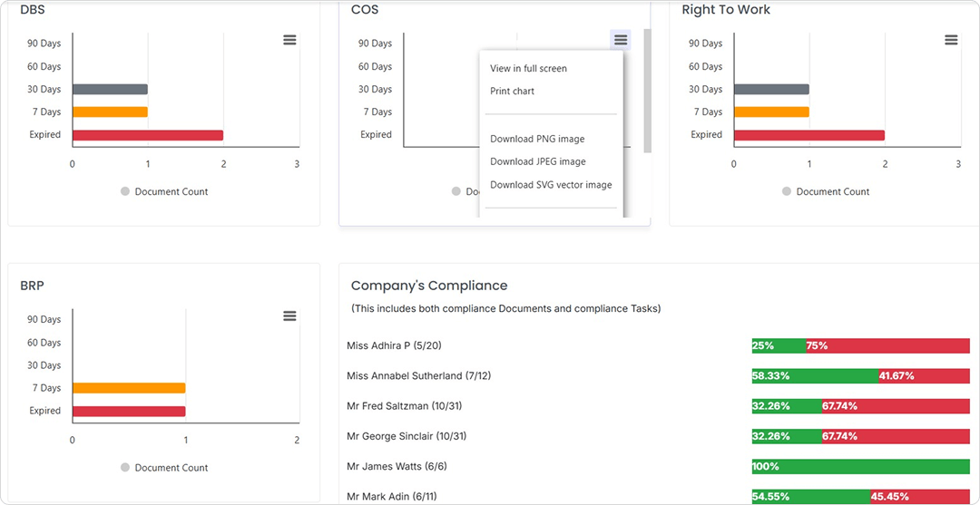The height and width of the screenshot is (505, 980).
Task: Select Download SVG vector image
Action: (551, 184)
